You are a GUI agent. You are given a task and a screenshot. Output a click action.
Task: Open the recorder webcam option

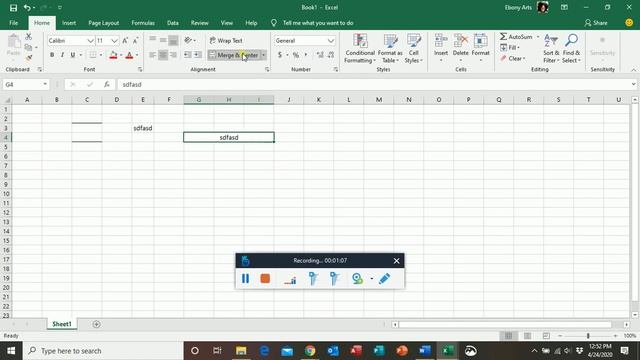click(x=357, y=278)
